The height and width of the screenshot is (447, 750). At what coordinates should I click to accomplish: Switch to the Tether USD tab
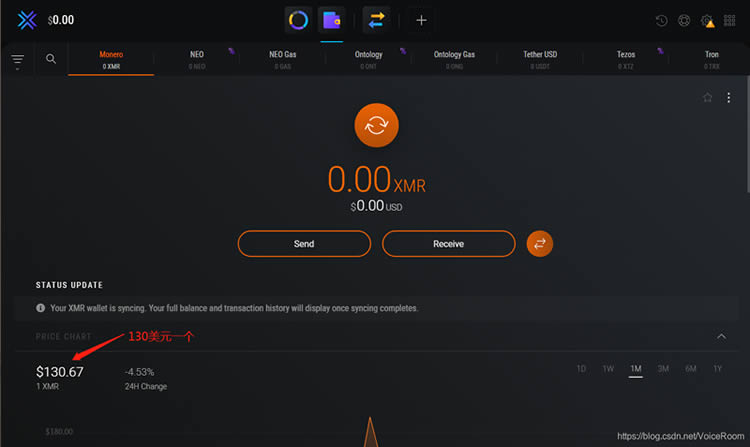(x=539, y=60)
